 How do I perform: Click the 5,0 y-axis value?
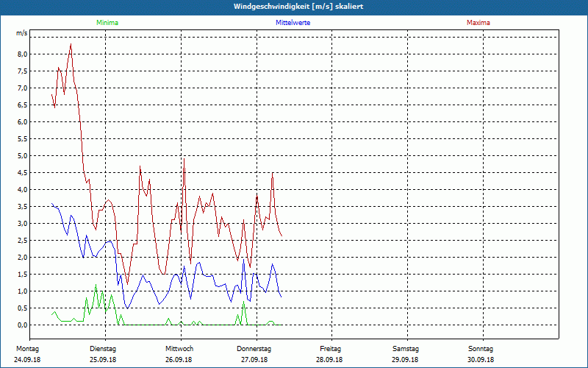coord(23,155)
